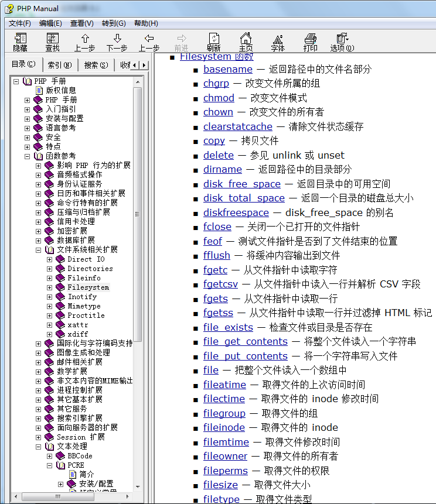Click the open book icon beside 函数参考
Viewport: 436px width, 504px height.
38,156
